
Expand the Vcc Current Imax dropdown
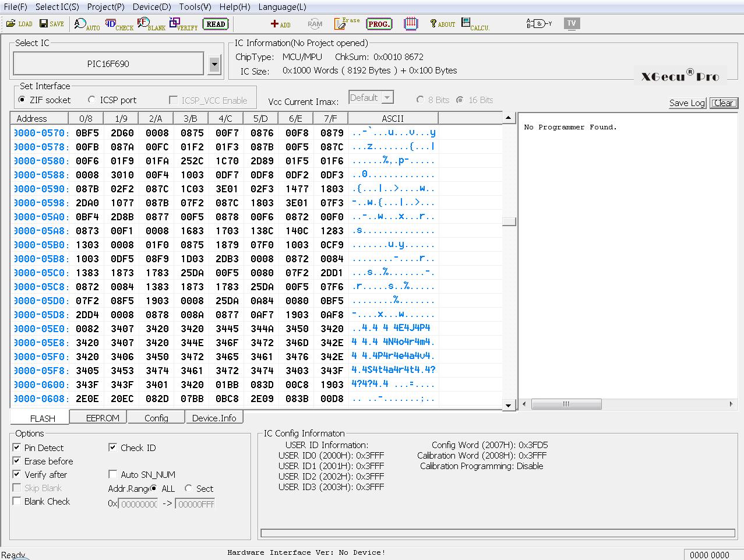click(387, 98)
